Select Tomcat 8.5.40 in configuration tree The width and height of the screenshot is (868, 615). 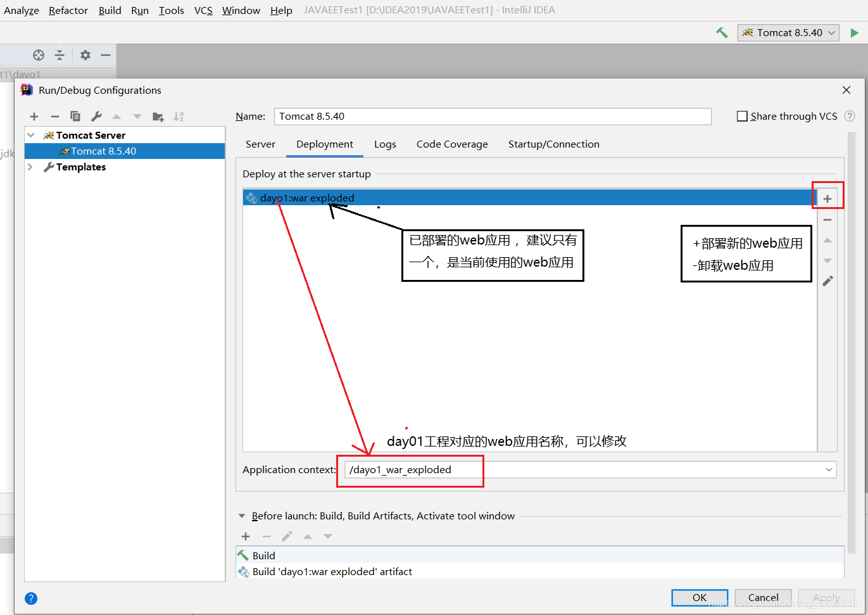click(125, 151)
